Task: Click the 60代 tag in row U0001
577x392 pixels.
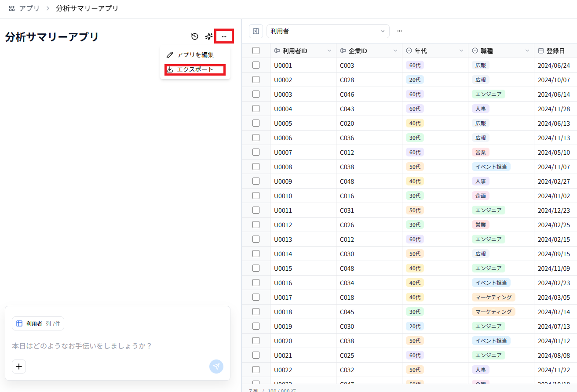Action: point(415,65)
